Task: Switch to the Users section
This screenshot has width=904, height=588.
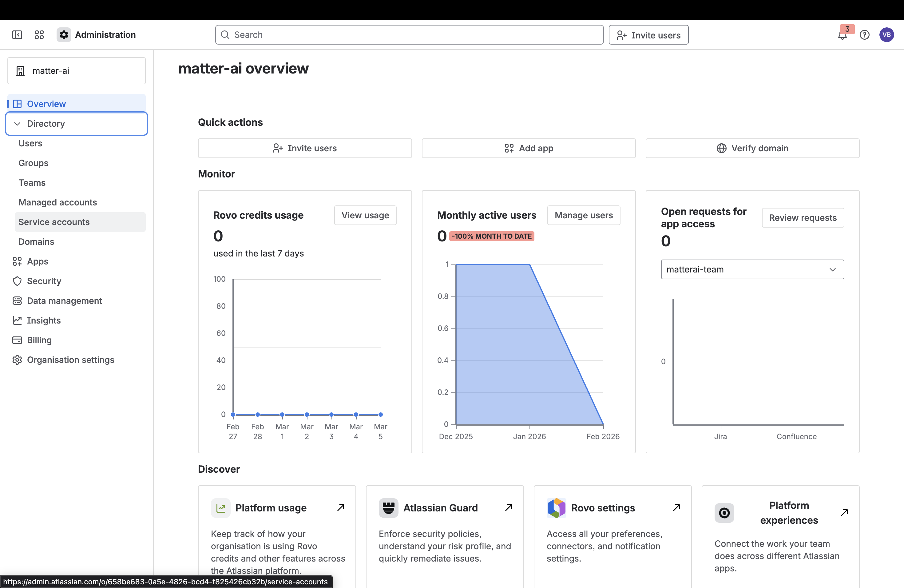Action: pos(30,143)
